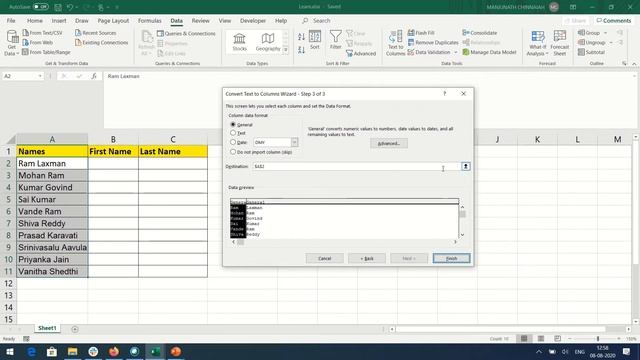Open Manage Data Model
The height and width of the screenshot is (360, 640).
pyautogui.click(x=489, y=52)
